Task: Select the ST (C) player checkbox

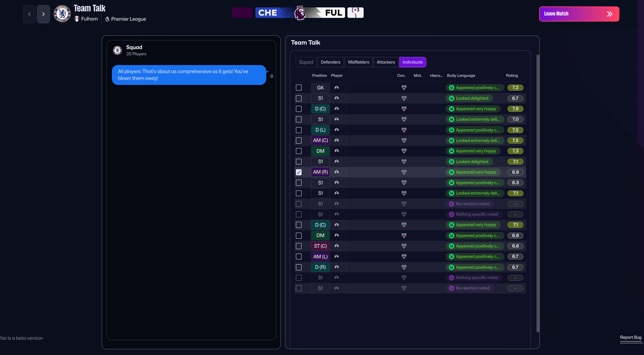Action: [299, 246]
